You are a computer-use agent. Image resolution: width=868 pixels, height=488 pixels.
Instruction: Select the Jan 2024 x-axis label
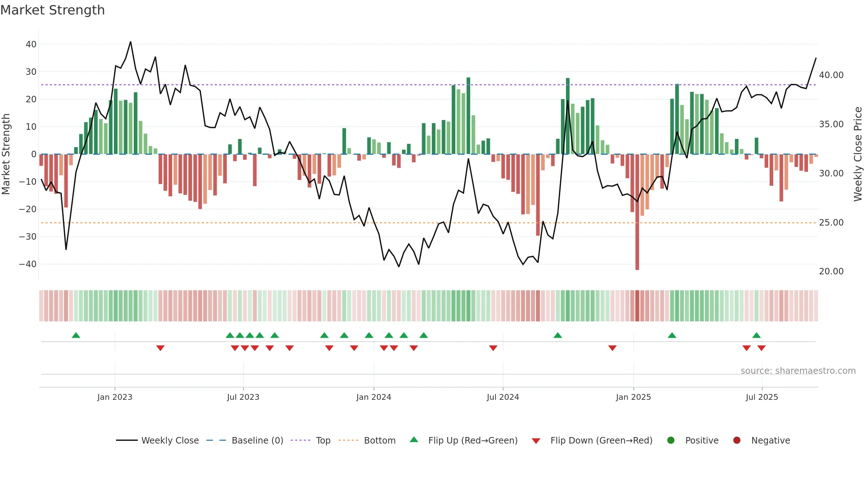coord(374,397)
